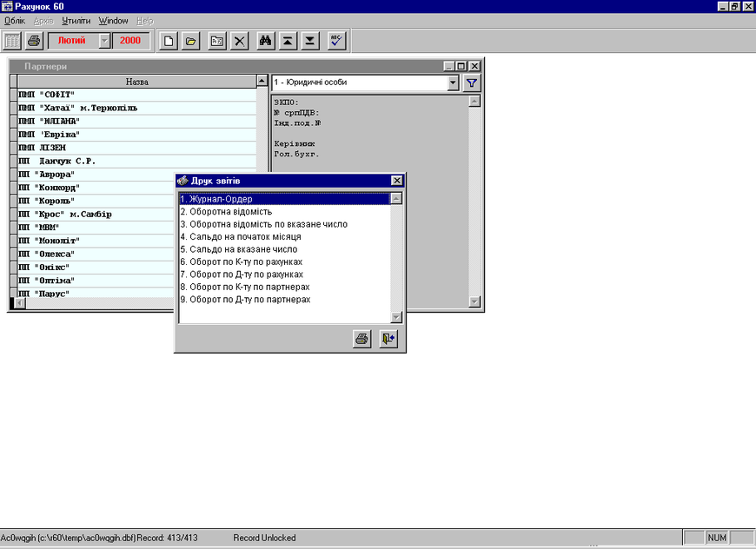Select partner ПМП "ЮЛІАНА"
Viewport: 756px width, 549px height.
point(137,121)
